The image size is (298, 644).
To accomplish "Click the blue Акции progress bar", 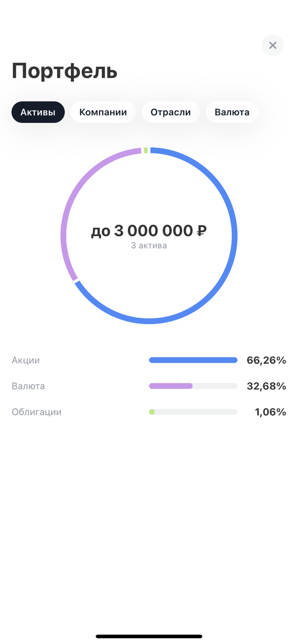I will (193, 360).
